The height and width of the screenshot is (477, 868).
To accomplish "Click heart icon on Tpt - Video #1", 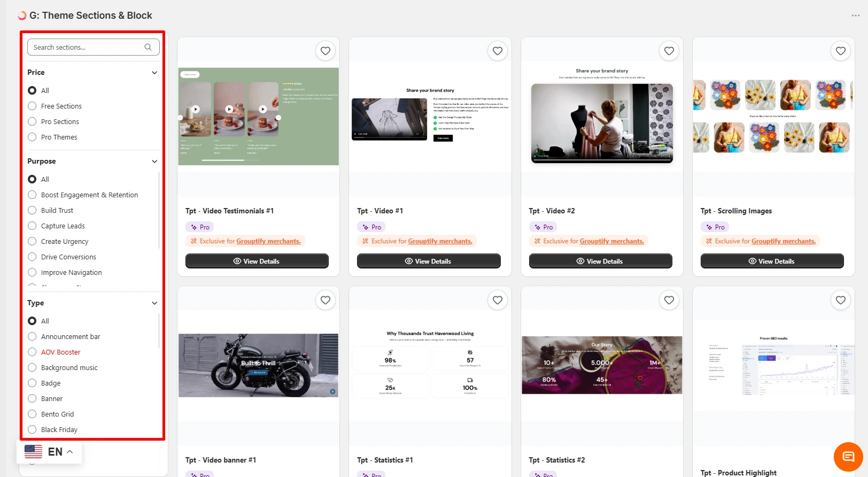I will pos(498,51).
